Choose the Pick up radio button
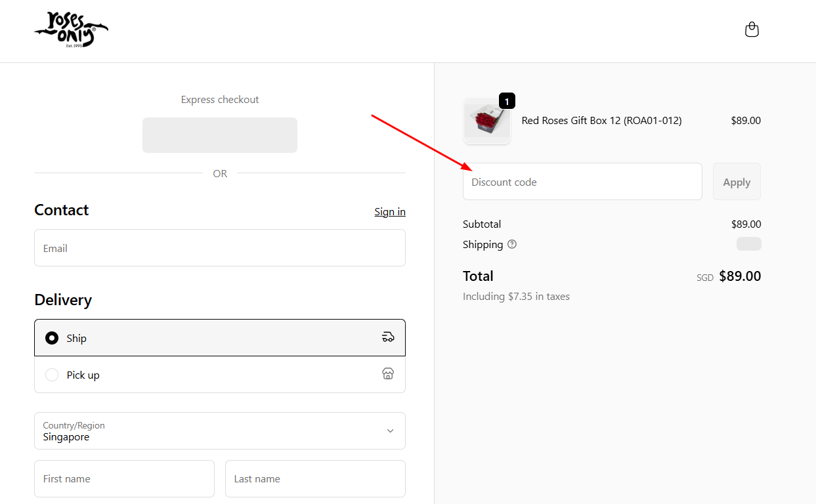 (x=52, y=375)
